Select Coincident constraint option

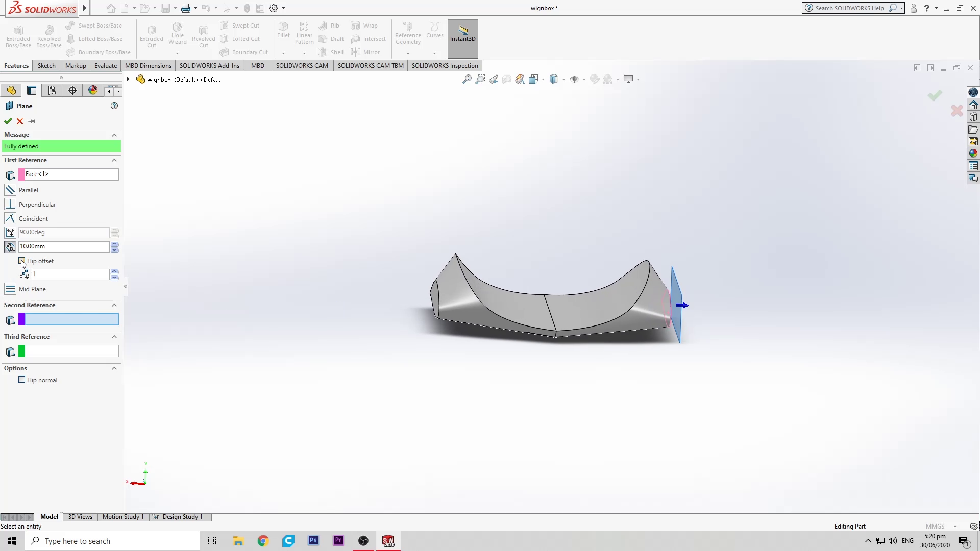click(x=10, y=218)
